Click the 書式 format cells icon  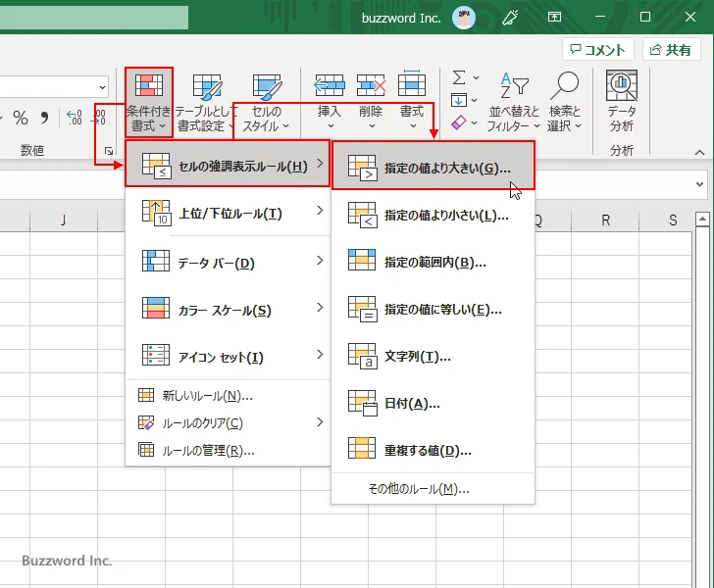pyautogui.click(x=412, y=84)
